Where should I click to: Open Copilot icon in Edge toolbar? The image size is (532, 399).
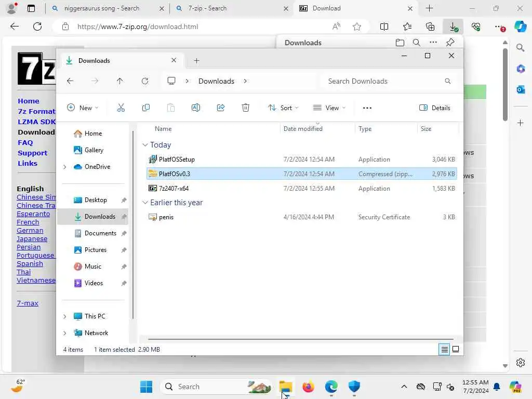pyautogui.click(x=521, y=26)
